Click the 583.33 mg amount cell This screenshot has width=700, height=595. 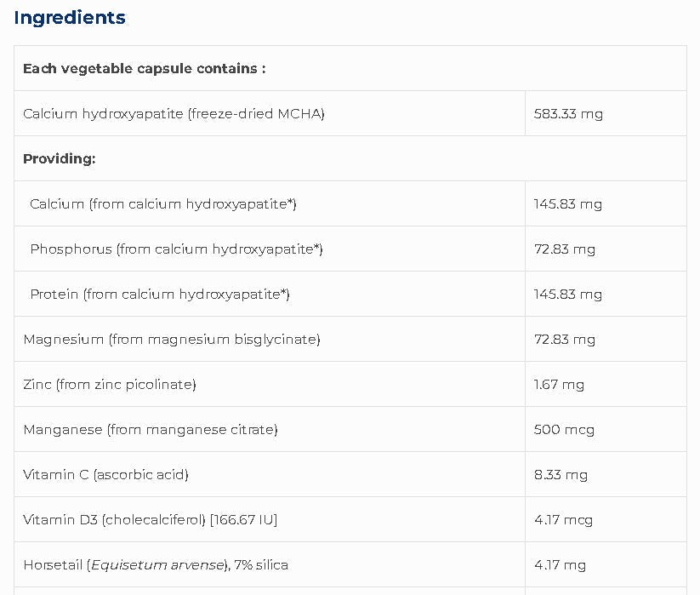click(x=568, y=114)
